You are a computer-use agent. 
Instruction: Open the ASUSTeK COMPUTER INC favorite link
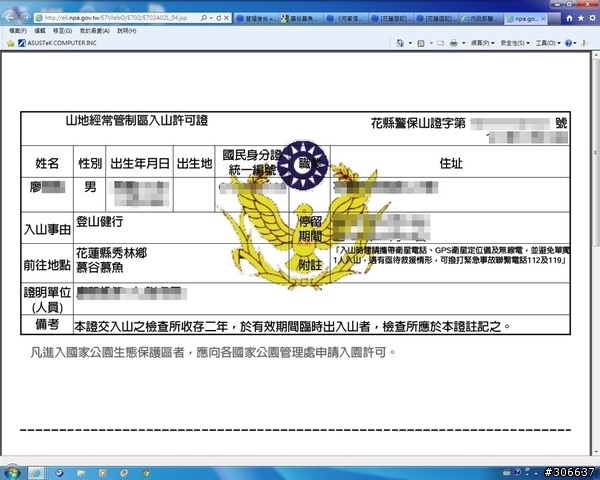[x=57, y=43]
